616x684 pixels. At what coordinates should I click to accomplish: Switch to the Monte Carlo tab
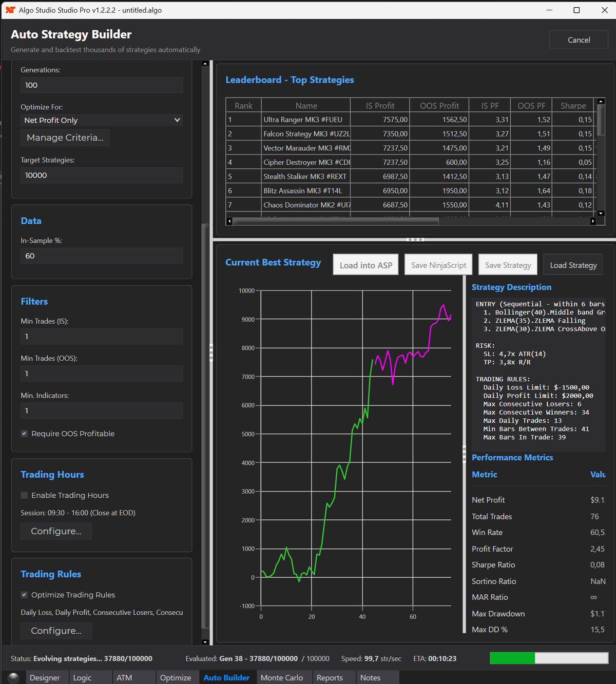(x=281, y=677)
